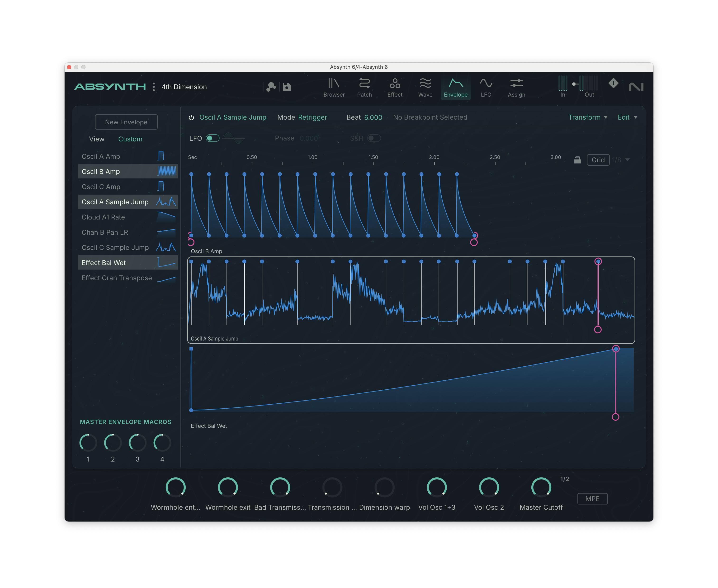The width and height of the screenshot is (718, 588).
Task: Click the save preset floppy icon
Action: pos(287,87)
